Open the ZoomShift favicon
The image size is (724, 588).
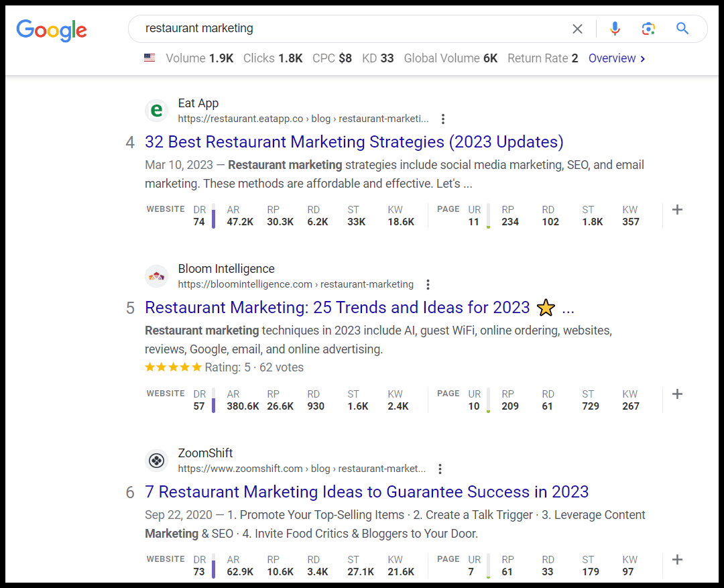[156, 461]
